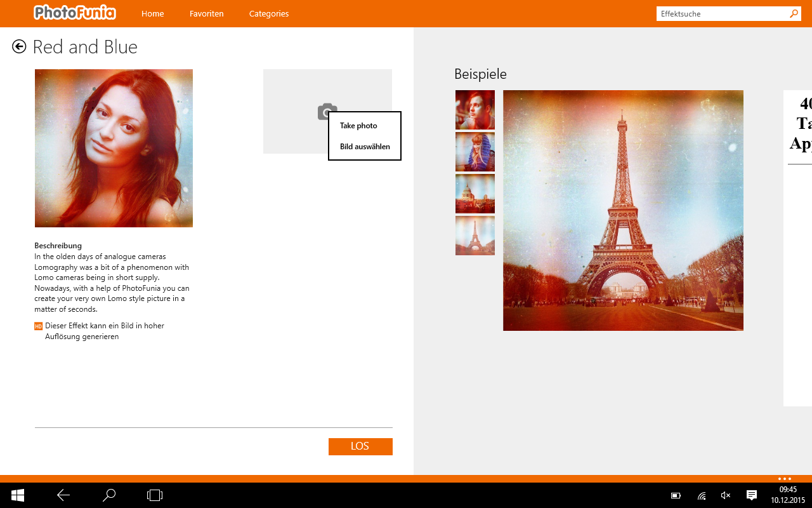Click the back arrow beside Red and Blue

pyautogui.click(x=19, y=46)
